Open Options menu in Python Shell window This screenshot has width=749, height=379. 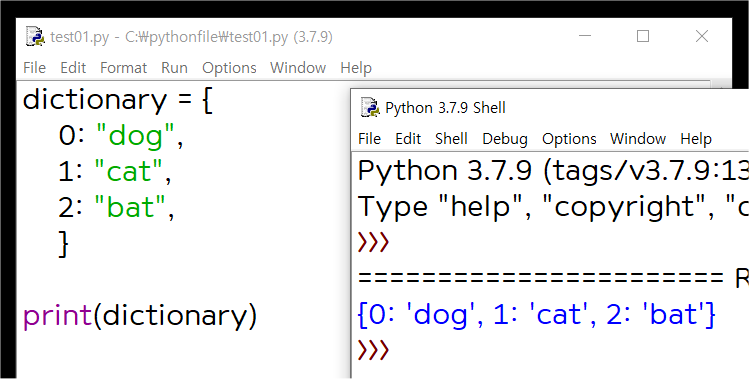point(569,139)
